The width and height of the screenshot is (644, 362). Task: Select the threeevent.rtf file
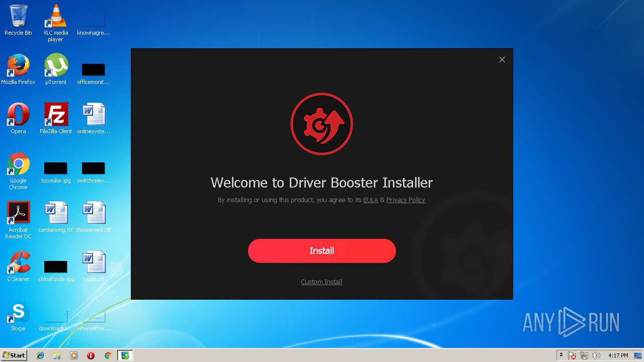tap(94, 217)
